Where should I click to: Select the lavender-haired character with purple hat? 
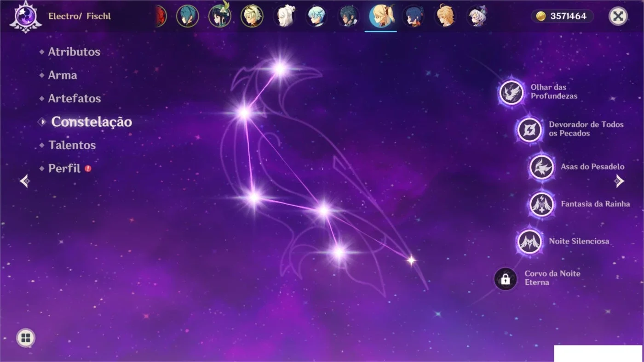[x=477, y=16]
